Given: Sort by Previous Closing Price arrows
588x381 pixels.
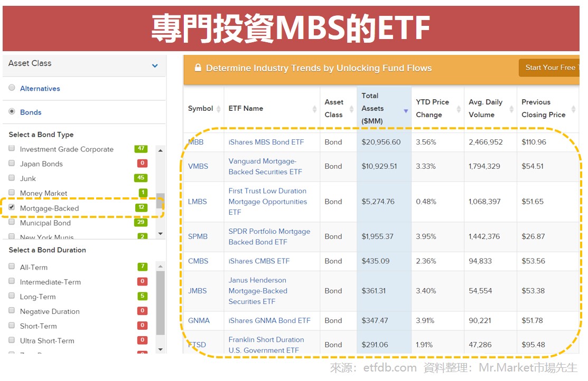Looking at the screenshot, I should pyautogui.click(x=573, y=109).
